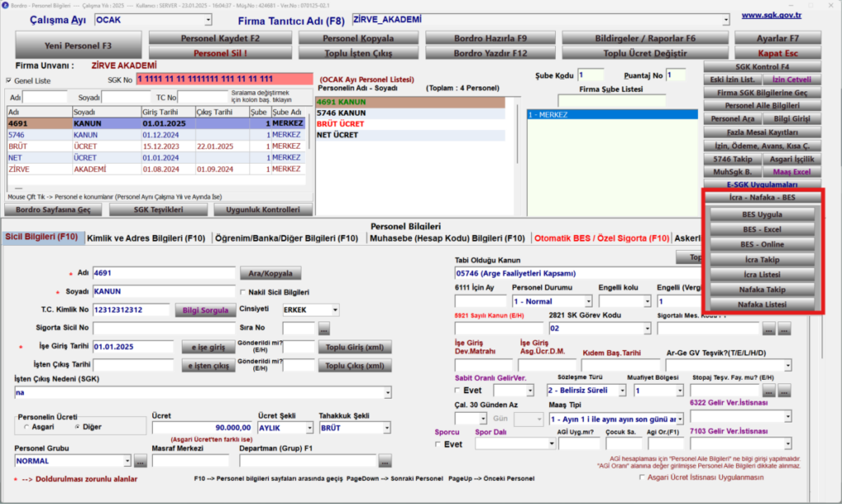The width and height of the screenshot is (842, 504).
Task: Select NET ÜCRET in OCAK personnel list
Action: pyautogui.click(x=410, y=136)
